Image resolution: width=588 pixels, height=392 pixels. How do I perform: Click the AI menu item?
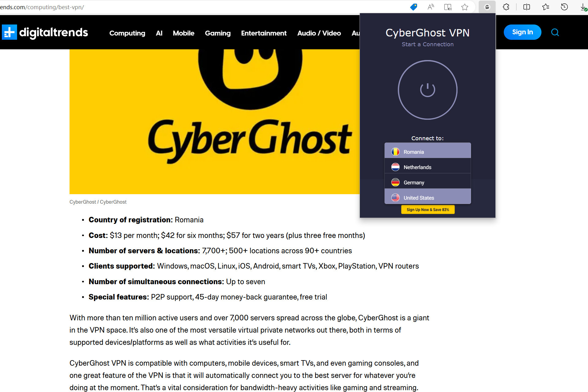click(159, 33)
